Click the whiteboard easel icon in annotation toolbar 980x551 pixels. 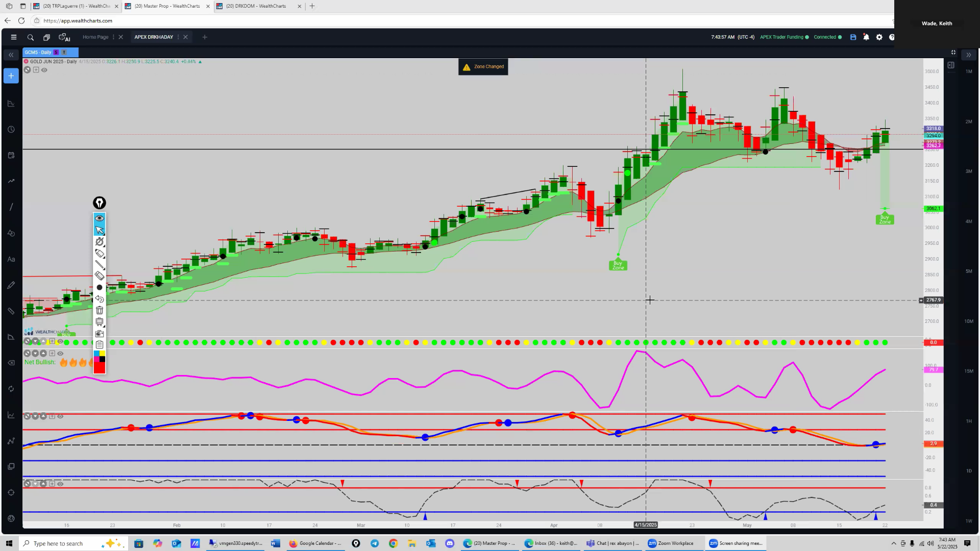pyautogui.click(x=100, y=322)
